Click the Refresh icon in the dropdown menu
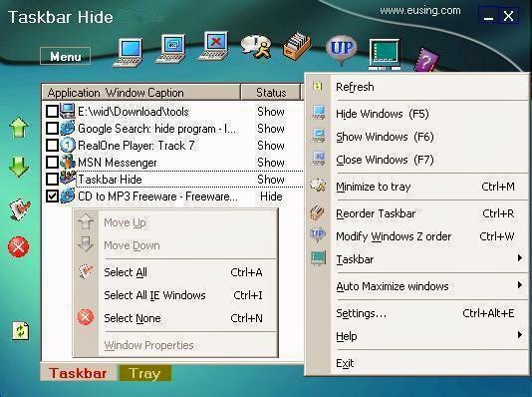 [x=318, y=86]
